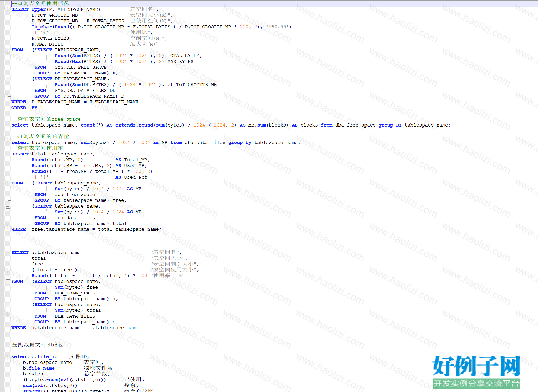
Task: Click 'SYS.DBA_FREE_SPACE' table name
Action: 81,67
